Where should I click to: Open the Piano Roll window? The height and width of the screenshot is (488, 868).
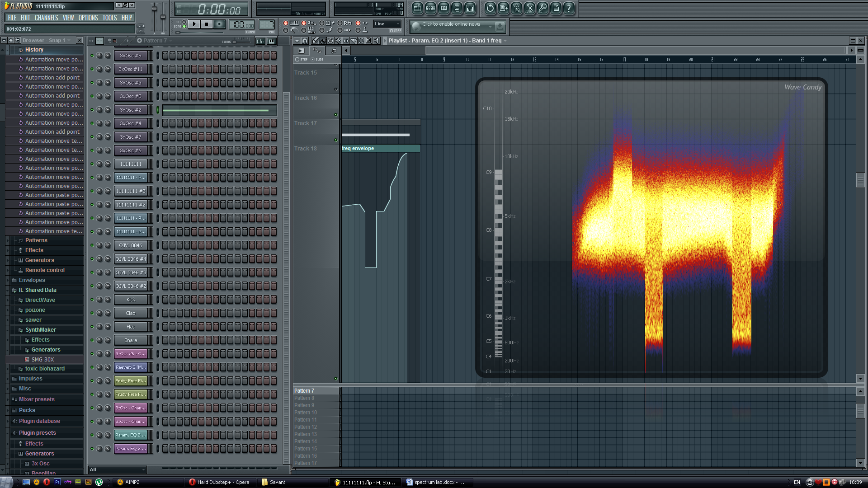(443, 8)
